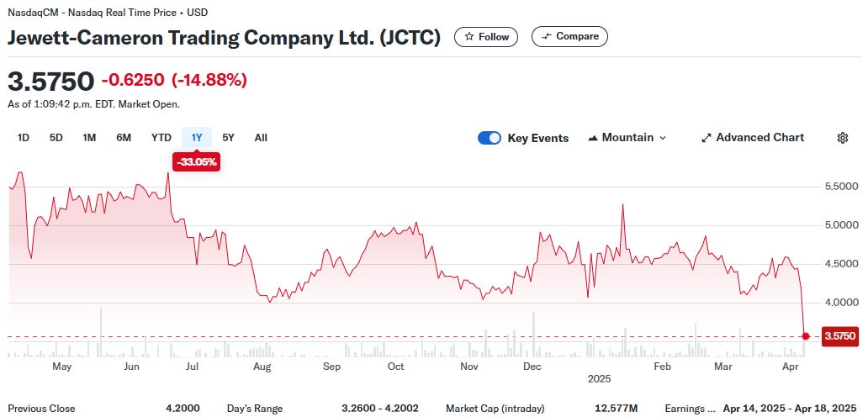Click the May x-axis label
868x417 pixels.
61,367
